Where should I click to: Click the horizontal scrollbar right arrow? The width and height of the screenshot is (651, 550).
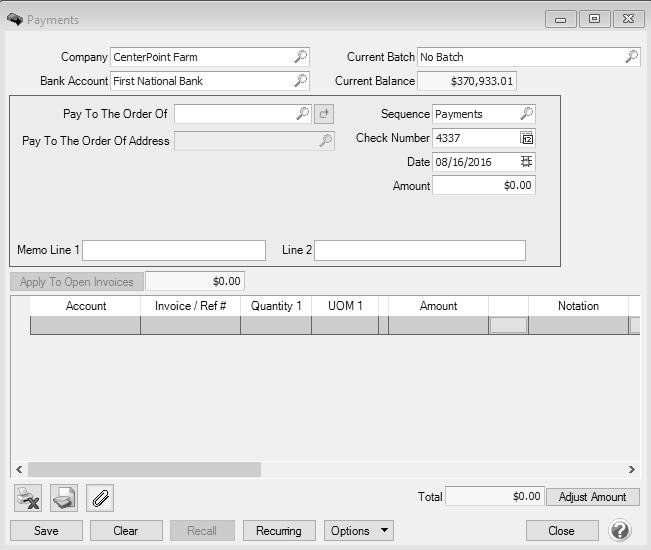click(x=631, y=469)
